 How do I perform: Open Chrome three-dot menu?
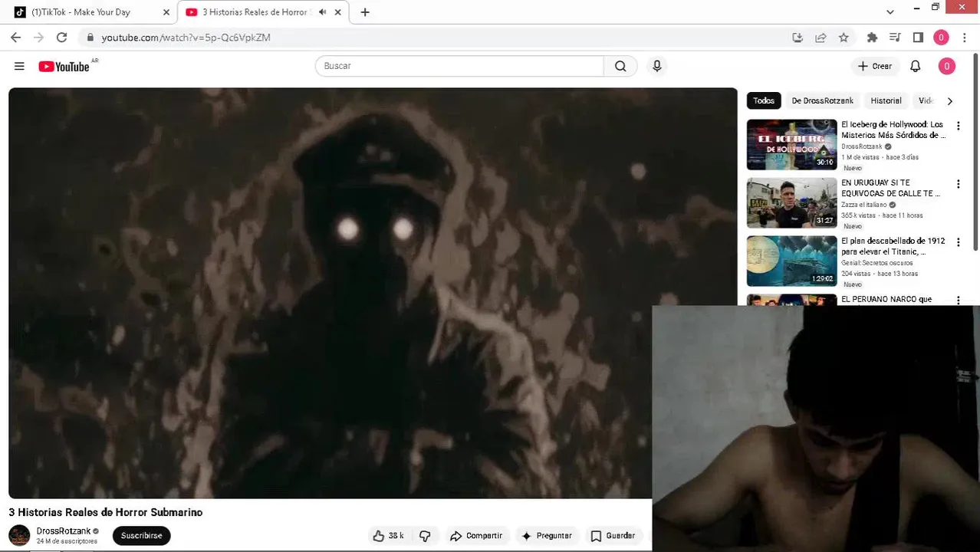click(965, 38)
